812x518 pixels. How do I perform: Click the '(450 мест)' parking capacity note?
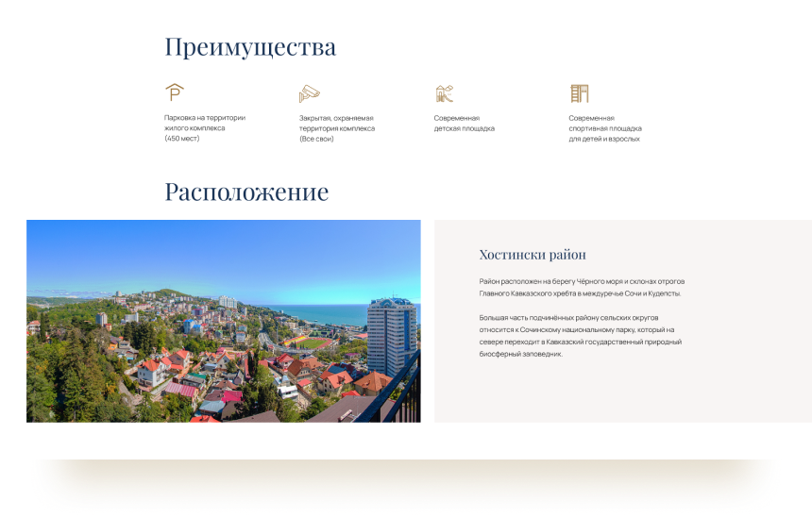click(182, 139)
